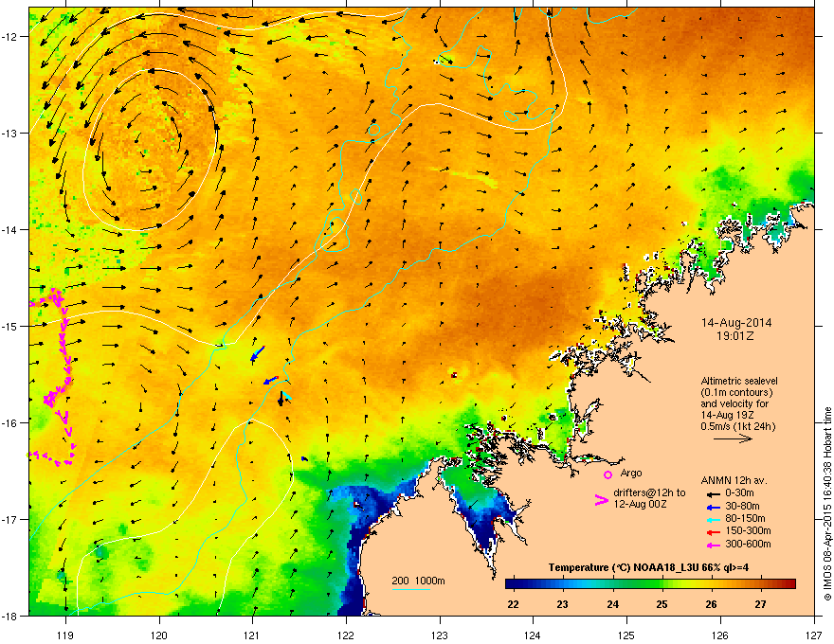Click the time label 19:01Z
This screenshot has width=834, height=644.
[735, 336]
